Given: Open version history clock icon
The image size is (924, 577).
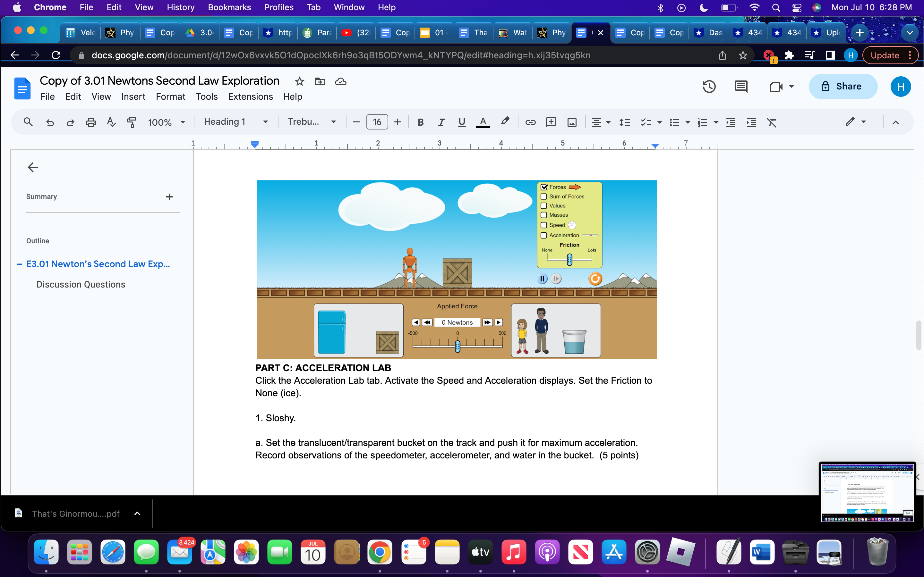Looking at the screenshot, I should pyautogui.click(x=709, y=87).
